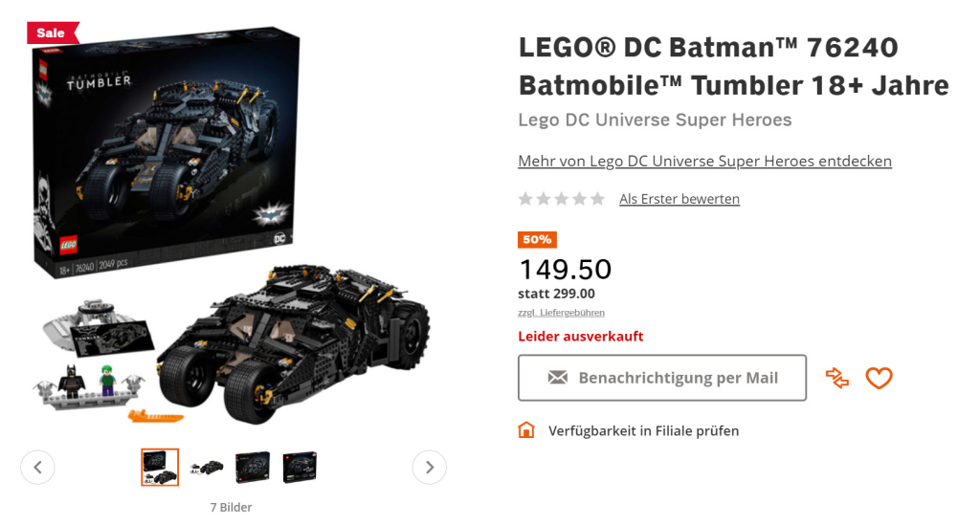Select the second Tumbler model thumbnail
The image size is (980, 526).
207,467
